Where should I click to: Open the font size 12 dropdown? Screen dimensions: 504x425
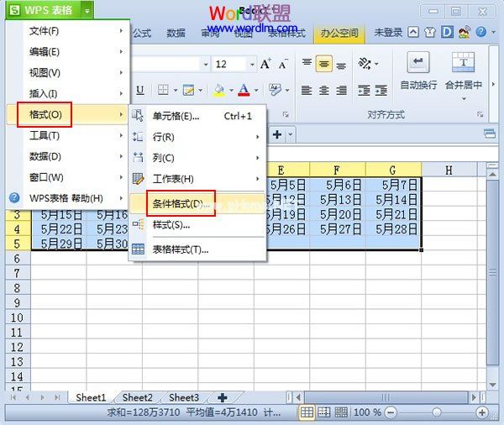(x=251, y=65)
